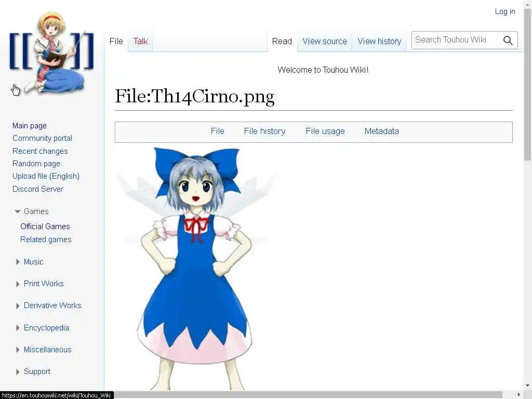Click the Derivative Works heading

[x=52, y=305]
